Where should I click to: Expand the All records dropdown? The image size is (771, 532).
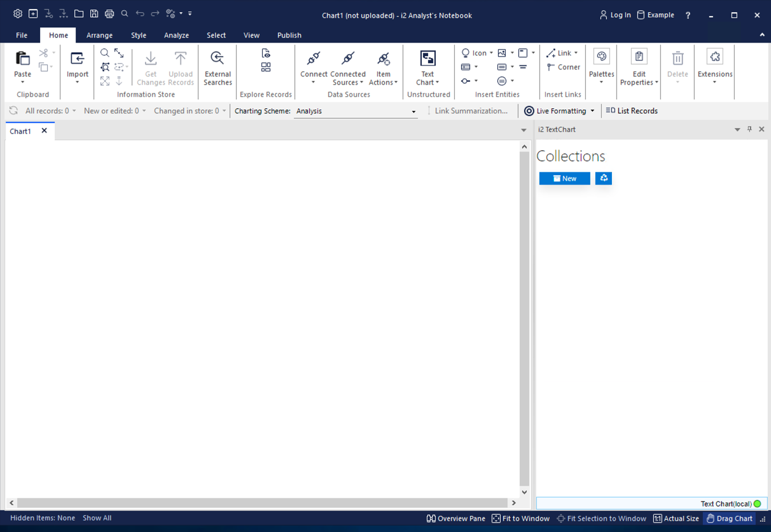74,111
